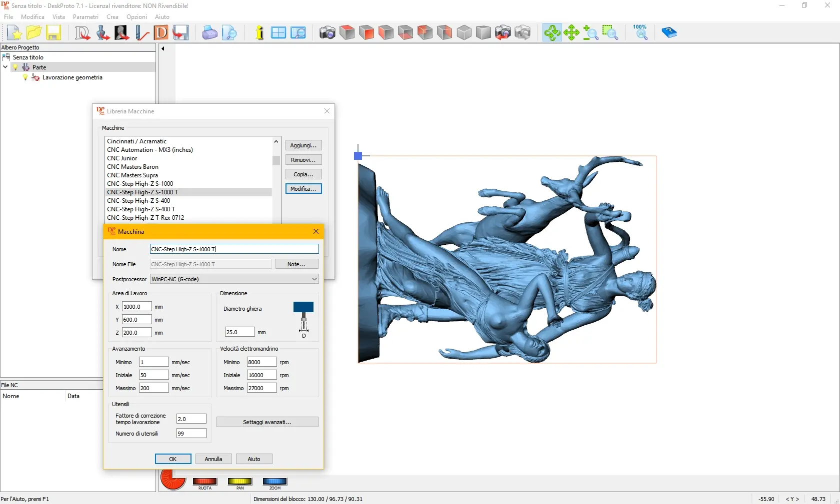Click the orange D icon in toolbar
Image resolution: width=840 pixels, height=504 pixels.
tap(161, 32)
